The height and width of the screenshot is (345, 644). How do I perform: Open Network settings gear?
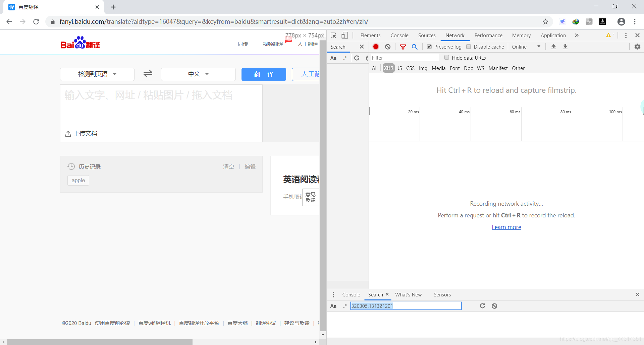tap(637, 47)
